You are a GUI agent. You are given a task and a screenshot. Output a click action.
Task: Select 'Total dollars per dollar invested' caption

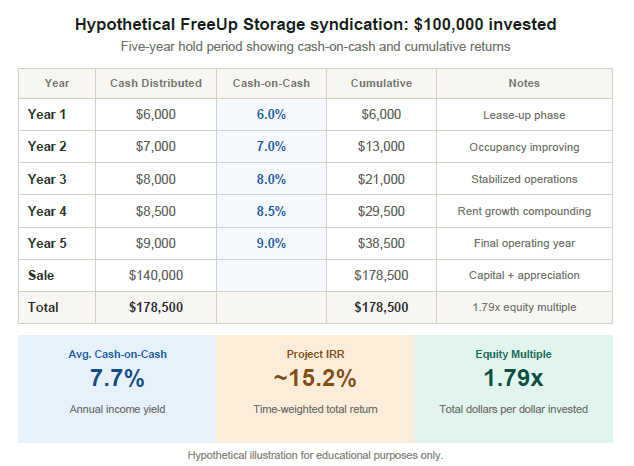pyautogui.click(x=514, y=409)
